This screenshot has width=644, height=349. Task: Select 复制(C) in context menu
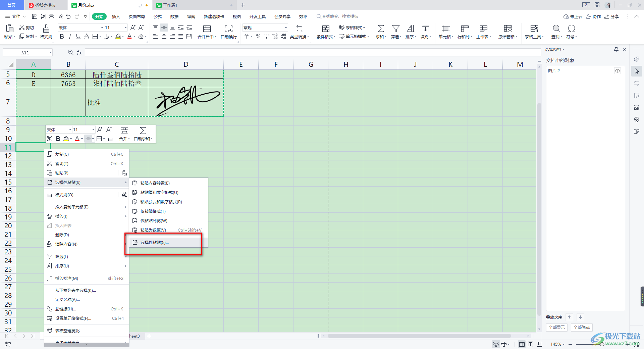coord(87,154)
